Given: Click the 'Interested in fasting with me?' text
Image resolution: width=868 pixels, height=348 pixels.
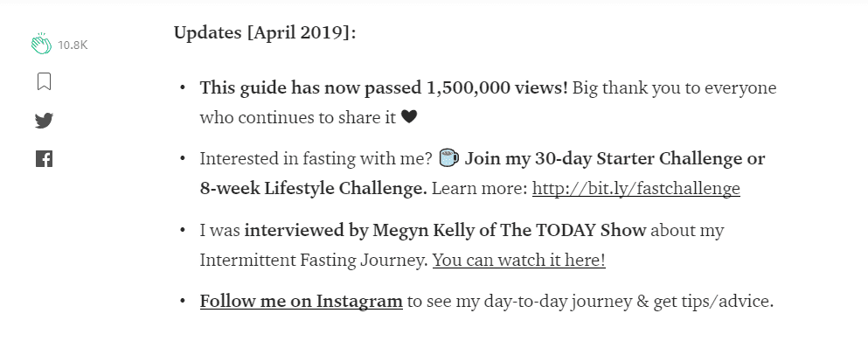Looking at the screenshot, I should pyautogui.click(x=316, y=158).
